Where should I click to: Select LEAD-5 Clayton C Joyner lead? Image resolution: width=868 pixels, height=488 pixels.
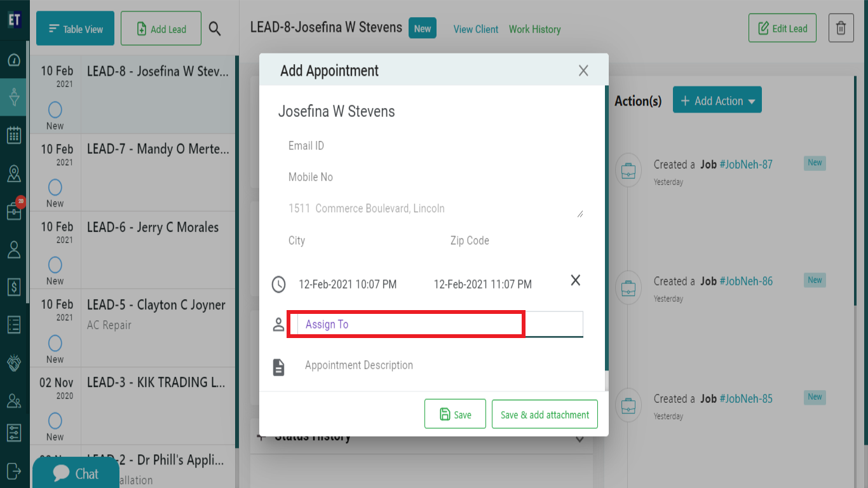(133, 328)
